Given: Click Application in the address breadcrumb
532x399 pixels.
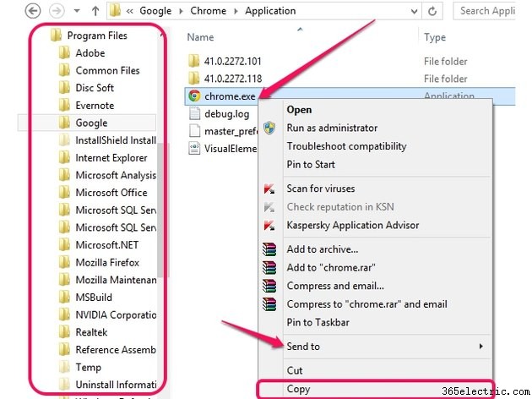Looking at the screenshot, I should point(270,11).
